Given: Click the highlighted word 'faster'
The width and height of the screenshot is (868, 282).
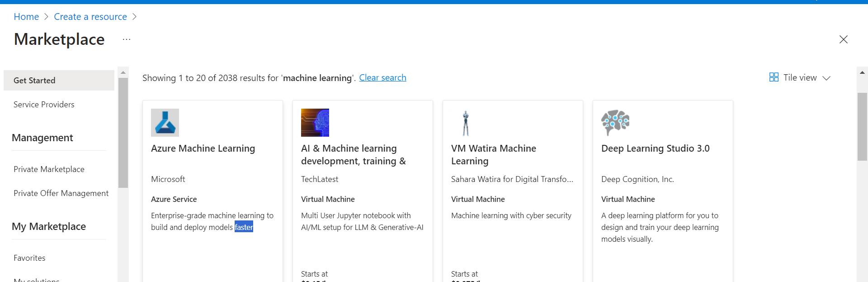Looking at the screenshot, I should pos(244,227).
